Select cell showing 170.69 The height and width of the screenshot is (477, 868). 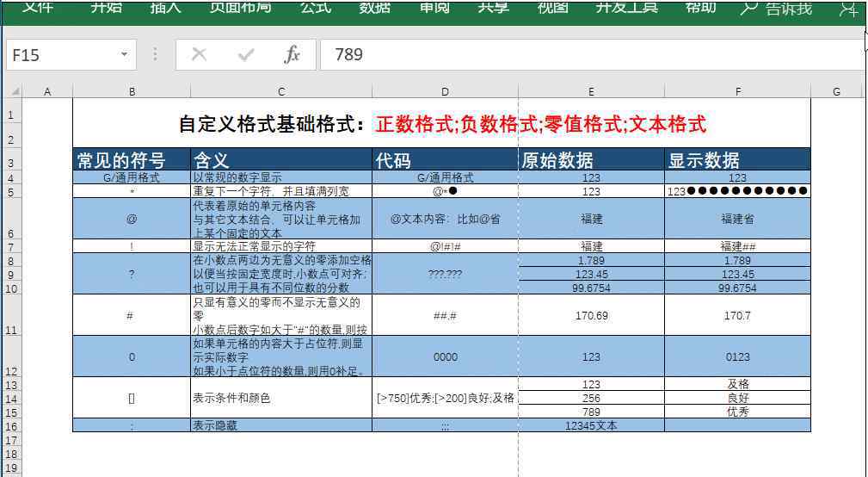[591, 315]
